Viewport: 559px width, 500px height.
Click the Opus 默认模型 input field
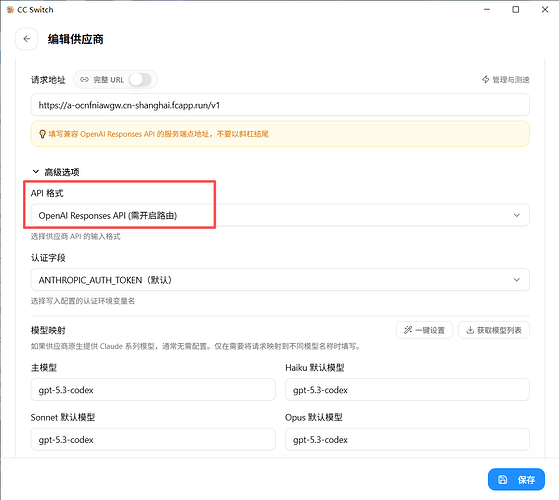pos(407,439)
